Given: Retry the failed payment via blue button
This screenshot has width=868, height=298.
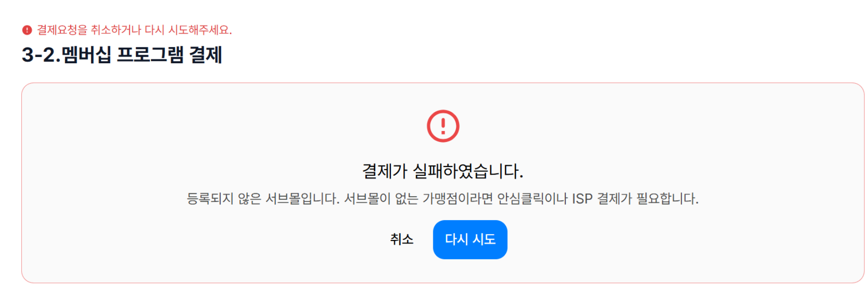Looking at the screenshot, I should tap(470, 240).
